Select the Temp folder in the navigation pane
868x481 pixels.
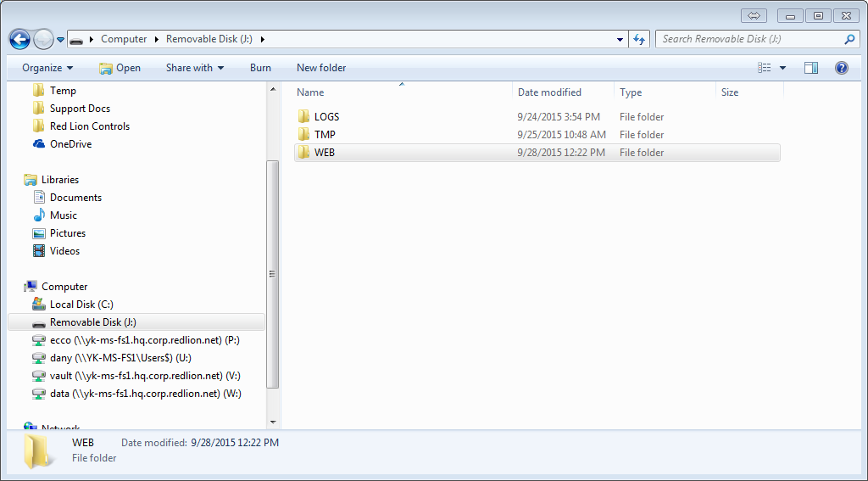[x=63, y=90]
